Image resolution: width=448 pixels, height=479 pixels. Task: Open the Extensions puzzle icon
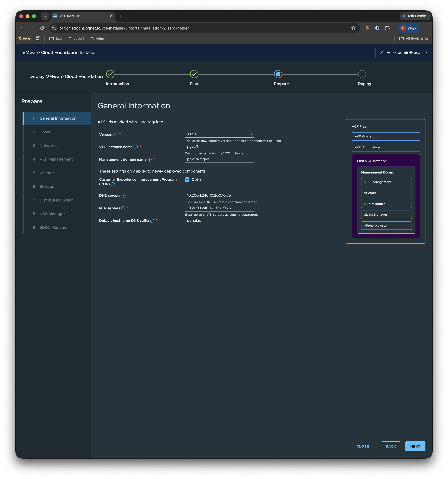pyautogui.click(x=387, y=28)
